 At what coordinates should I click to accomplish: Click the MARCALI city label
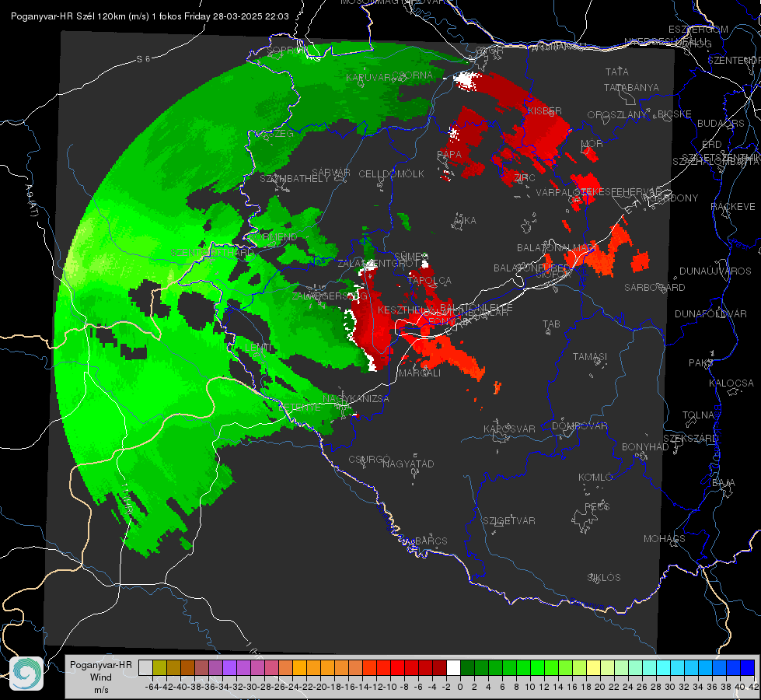point(420,373)
